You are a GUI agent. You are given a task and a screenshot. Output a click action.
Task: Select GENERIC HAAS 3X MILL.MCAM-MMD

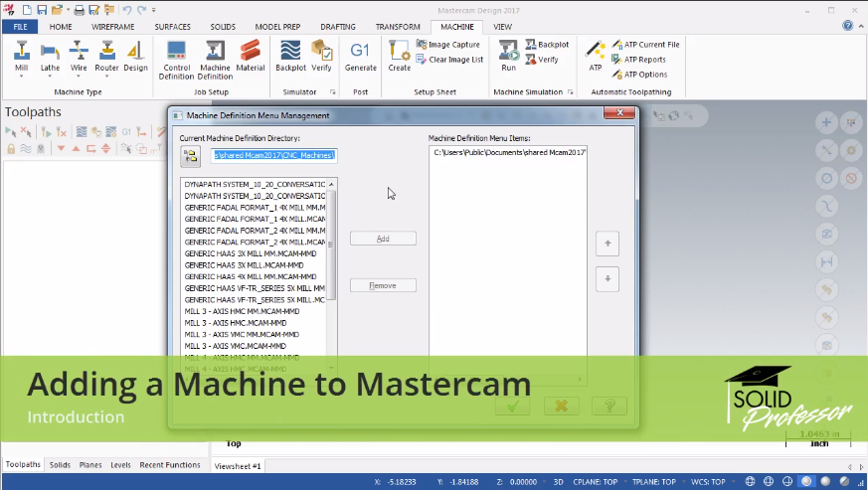(x=245, y=265)
